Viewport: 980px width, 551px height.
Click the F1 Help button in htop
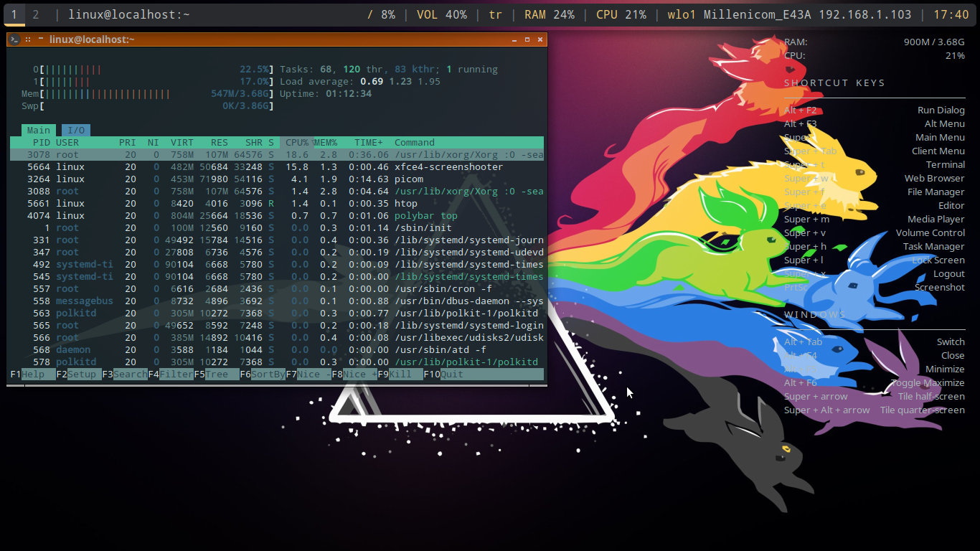point(33,375)
